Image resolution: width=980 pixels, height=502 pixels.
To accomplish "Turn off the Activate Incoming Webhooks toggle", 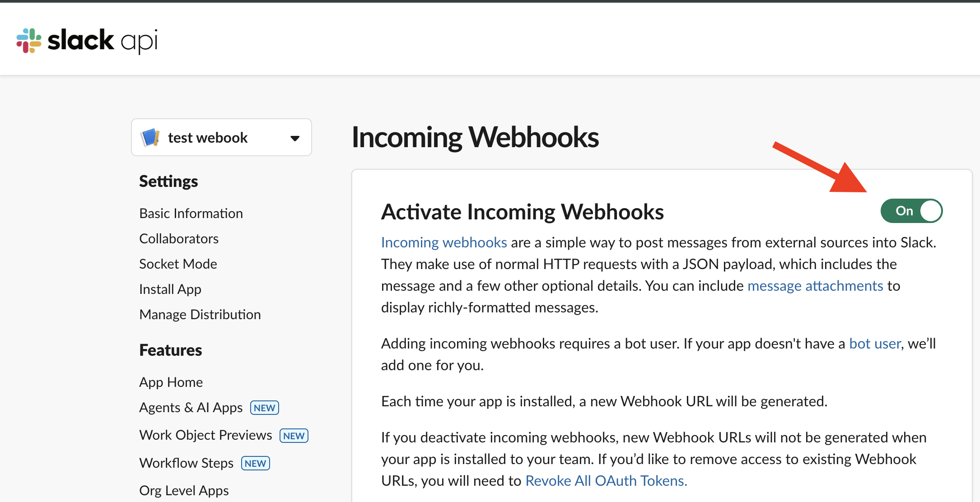I will coord(911,211).
